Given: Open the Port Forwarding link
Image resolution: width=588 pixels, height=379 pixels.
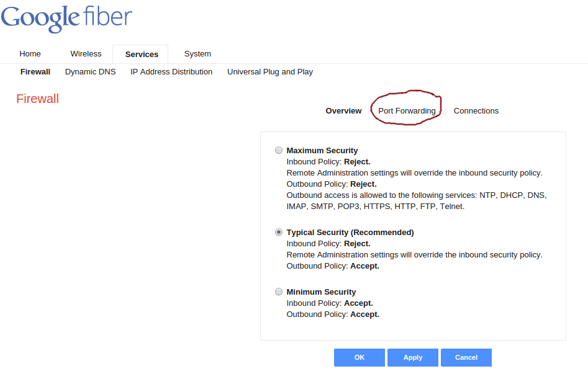Looking at the screenshot, I should tap(407, 111).
